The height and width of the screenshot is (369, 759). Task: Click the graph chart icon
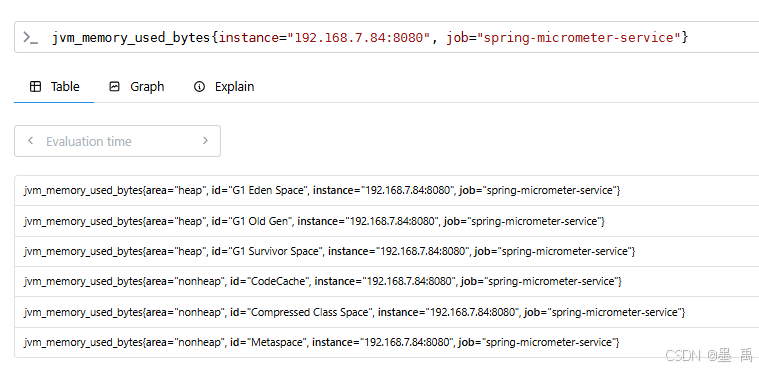tap(114, 87)
